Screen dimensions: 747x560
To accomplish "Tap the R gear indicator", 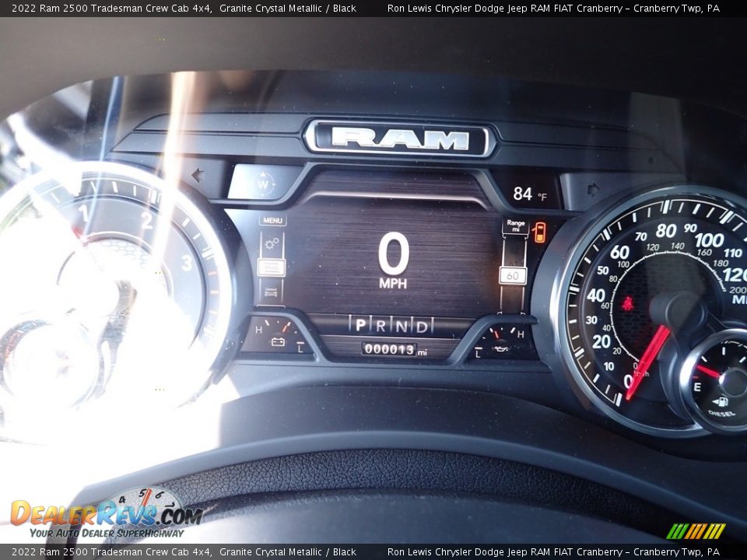I will [x=381, y=326].
